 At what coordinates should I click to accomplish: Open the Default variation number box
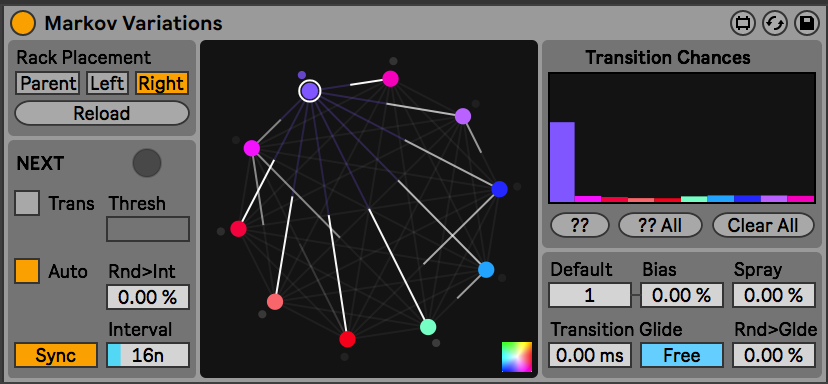[590, 295]
